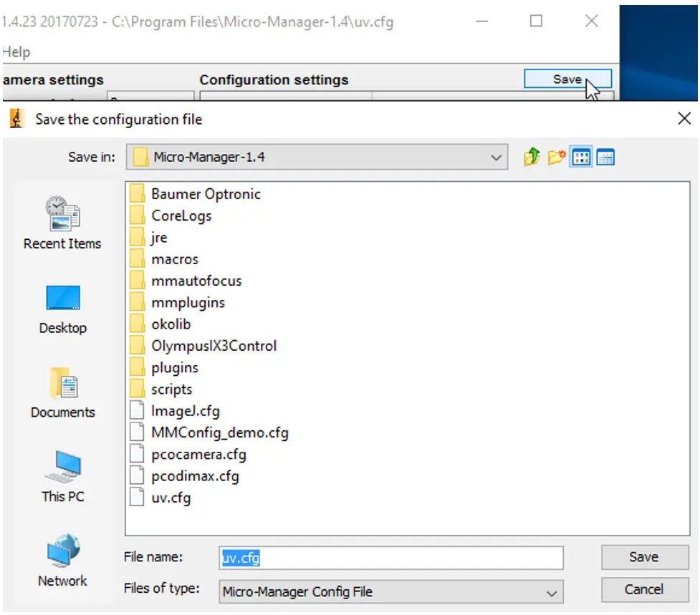Click the Up One Level folder icon
The width and height of the screenshot is (700, 615).
point(532,157)
